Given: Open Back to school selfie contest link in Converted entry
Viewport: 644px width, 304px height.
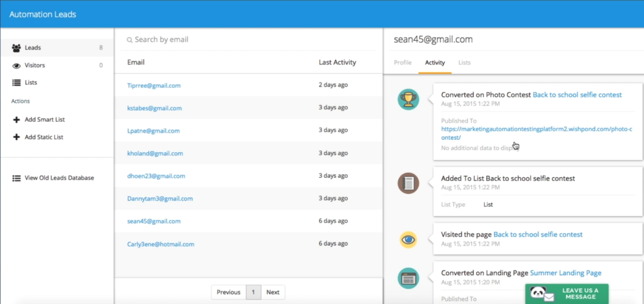Looking at the screenshot, I should point(577,95).
